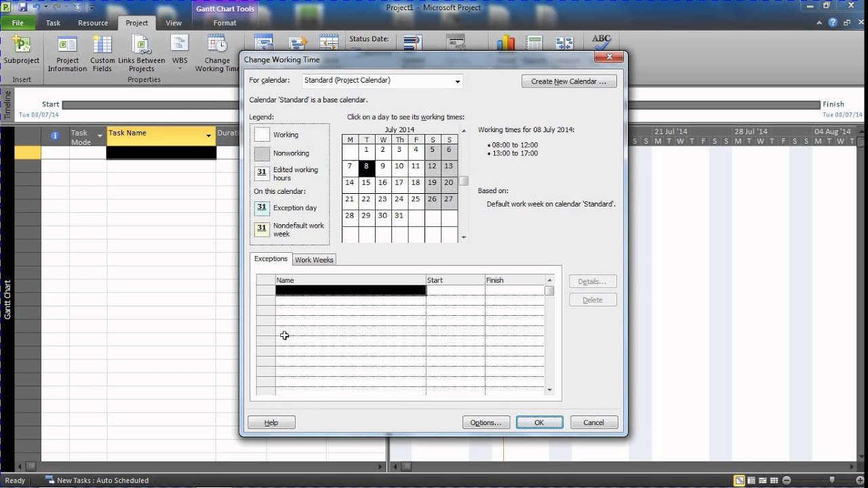
Task: Select July 8 in the calendar
Action: point(366,167)
